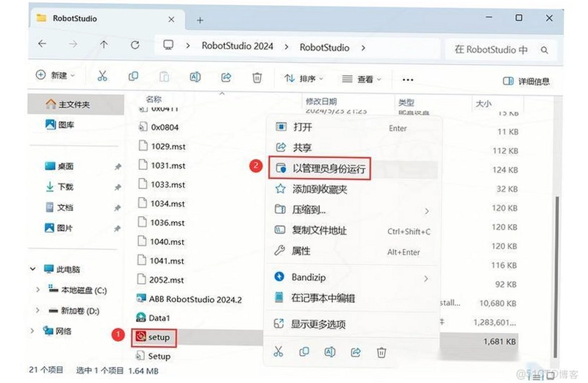Screen dimensions: 588x383
Task: Expand the Bandizip submenu
Action: pos(426,279)
